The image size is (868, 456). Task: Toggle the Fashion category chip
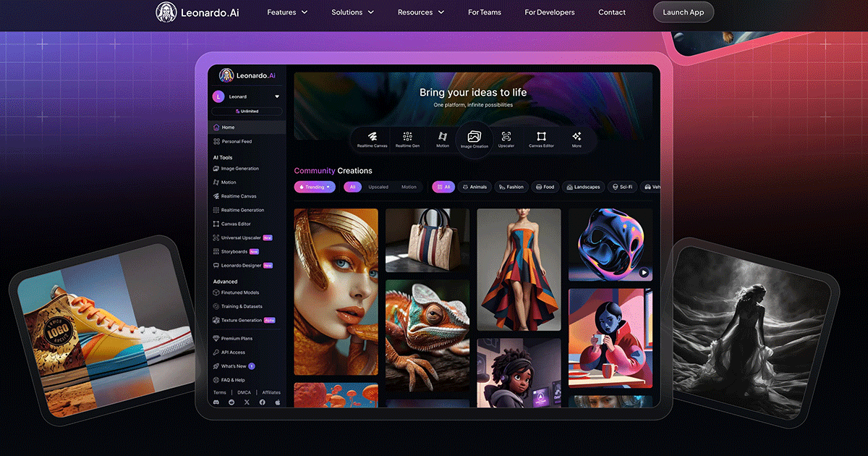pyautogui.click(x=511, y=187)
